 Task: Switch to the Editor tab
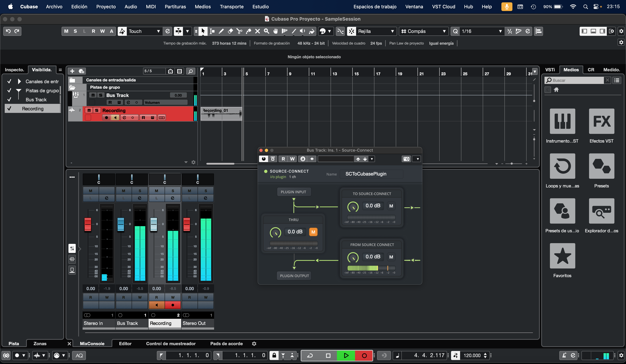125,344
